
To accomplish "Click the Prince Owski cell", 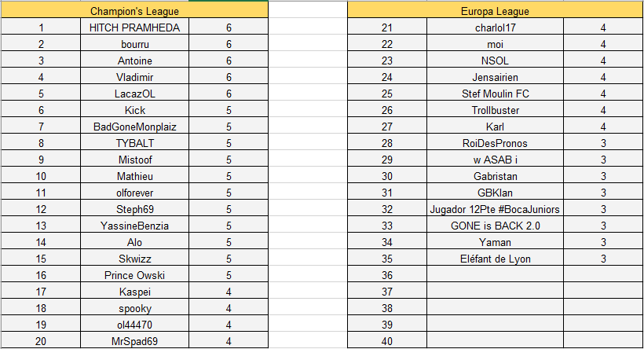I will coord(134,275).
